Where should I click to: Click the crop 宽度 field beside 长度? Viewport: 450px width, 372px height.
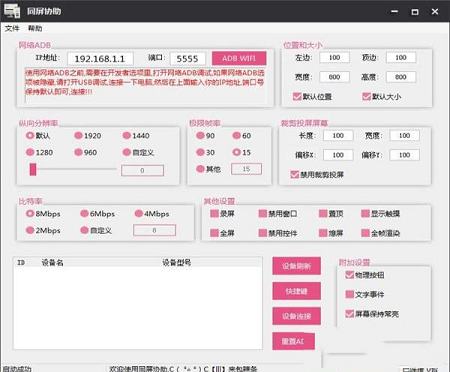pyautogui.click(x=404, y=135)
